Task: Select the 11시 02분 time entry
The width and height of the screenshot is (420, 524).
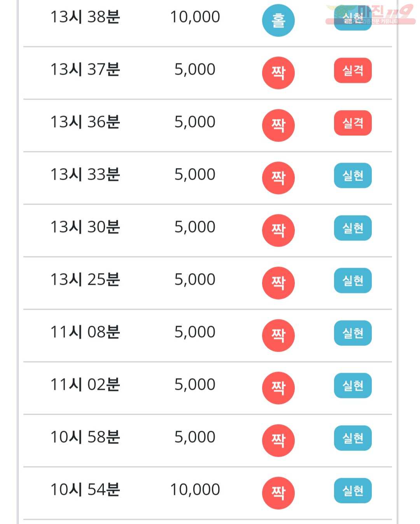Action: 85,384
